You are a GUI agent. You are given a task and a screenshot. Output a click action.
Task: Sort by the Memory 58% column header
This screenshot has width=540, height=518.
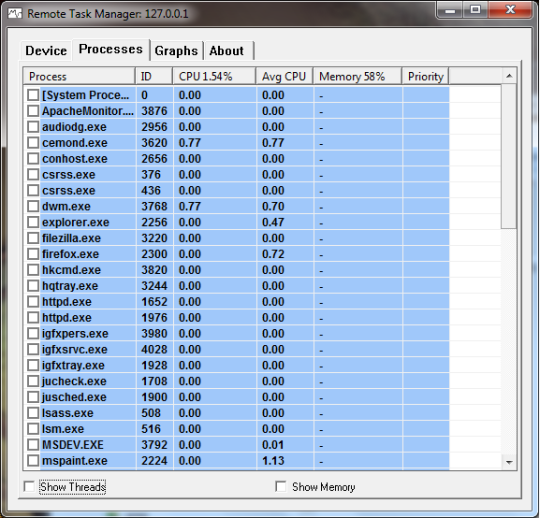357,76
